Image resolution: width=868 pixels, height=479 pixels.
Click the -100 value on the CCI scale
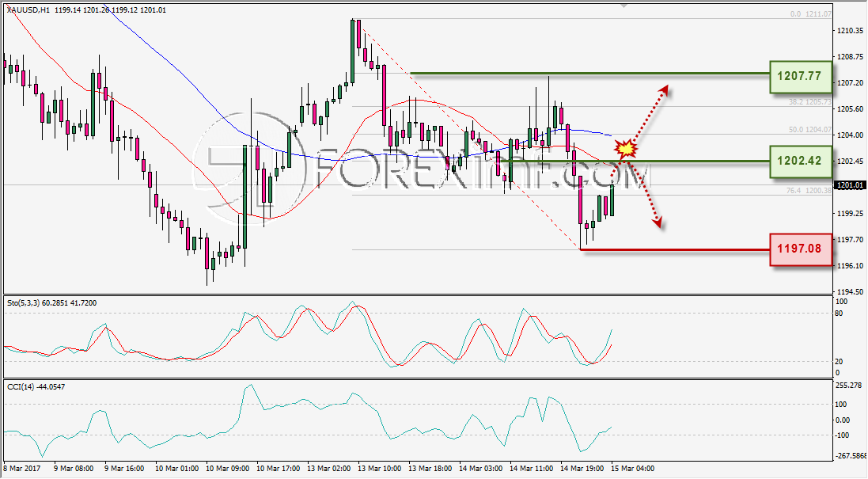[x=841, y=435]
